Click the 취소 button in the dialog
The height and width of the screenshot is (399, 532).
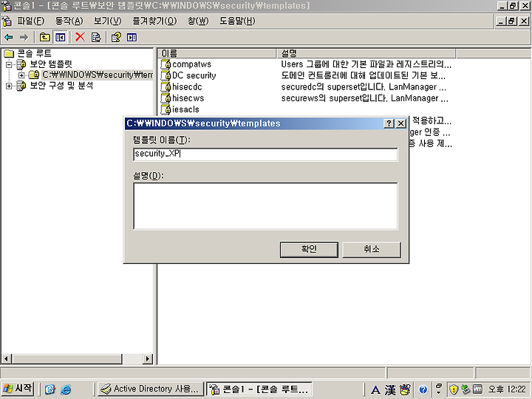tap(372, 250)
